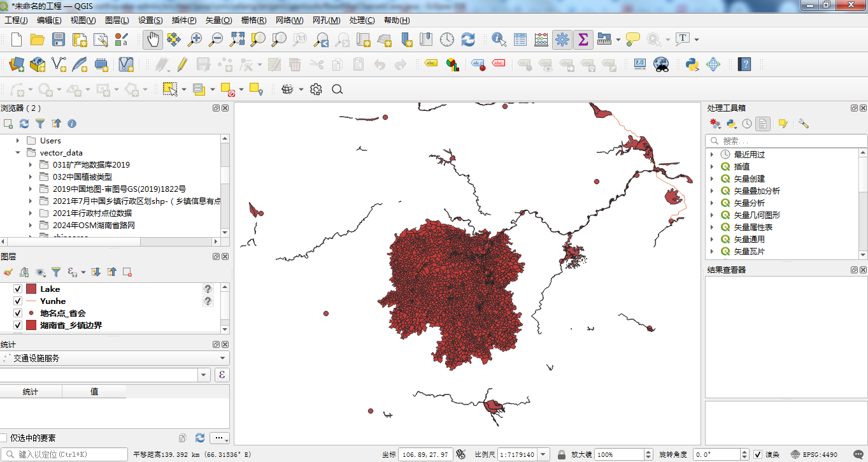This screenshot has height=462, width=868.
Task: Uncheck the Lake layer visibility checkbox
Action: tap(18, 289)
